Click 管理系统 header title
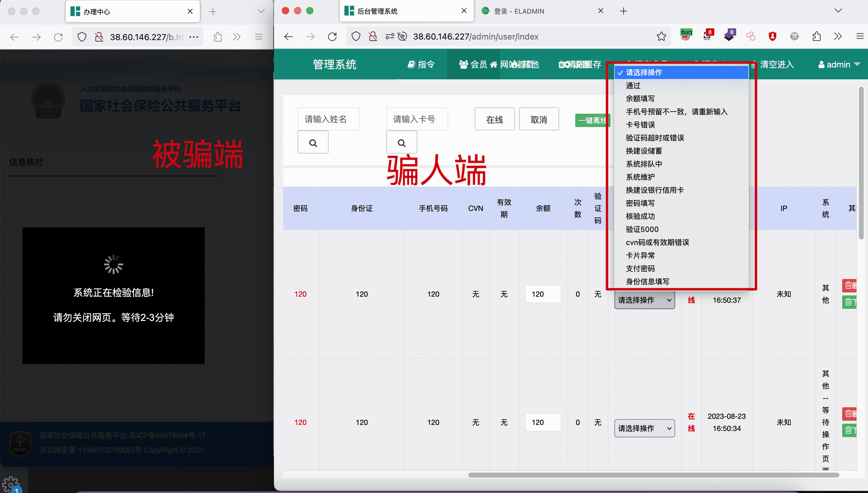The height and width of the screenshot is (493, 868). click(334, 64)
